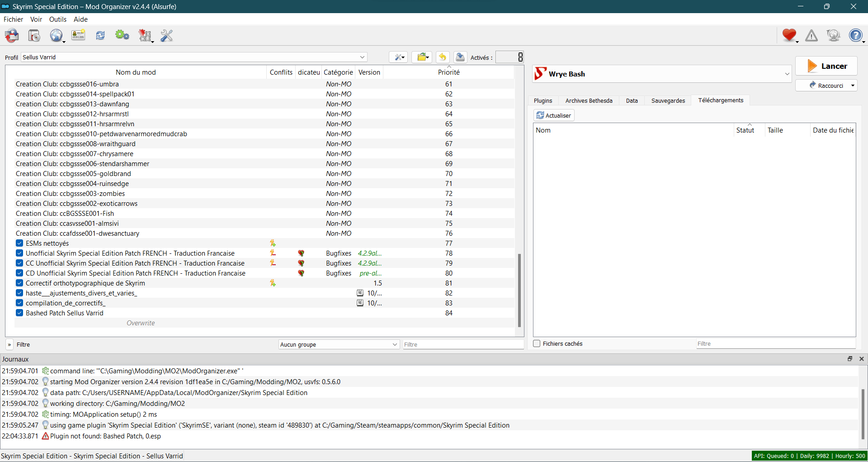
Task: Sort by Catégorie column header
Action: (338, 72)
